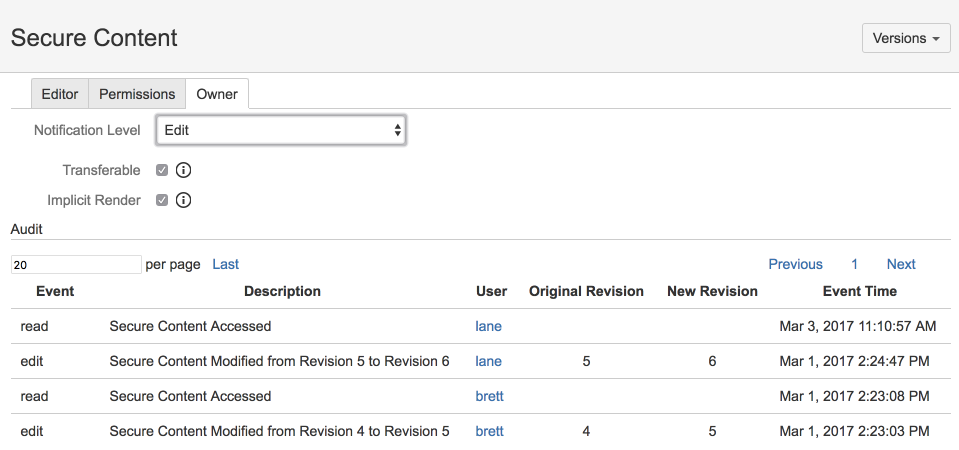Click 'Secure Content Accessed' in the Mar 3 row
The image size is (959, 450).
[190, 326]
